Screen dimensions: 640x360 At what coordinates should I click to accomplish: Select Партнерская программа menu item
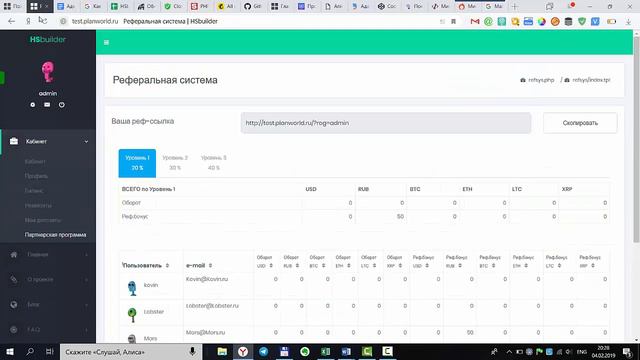coord(56,235)
